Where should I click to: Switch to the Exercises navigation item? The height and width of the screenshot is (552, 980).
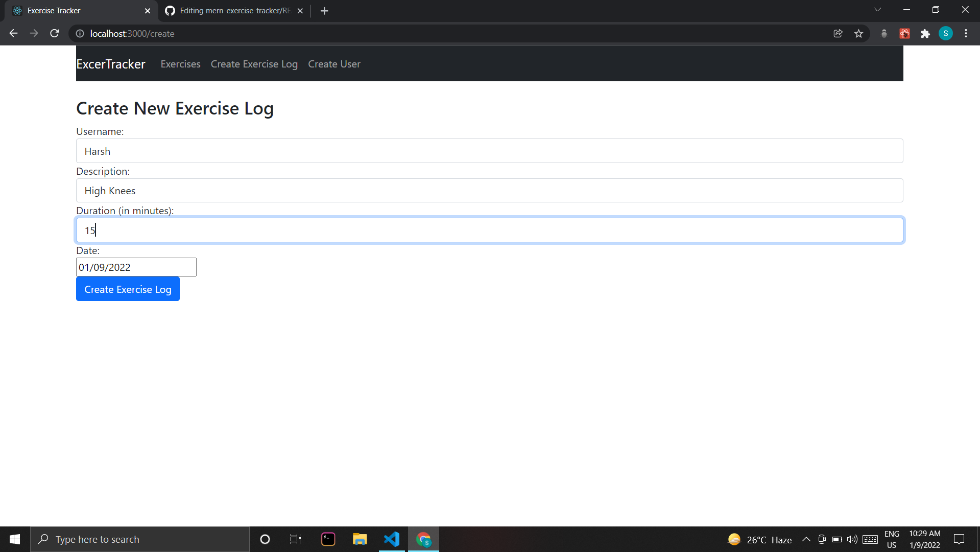180,64
